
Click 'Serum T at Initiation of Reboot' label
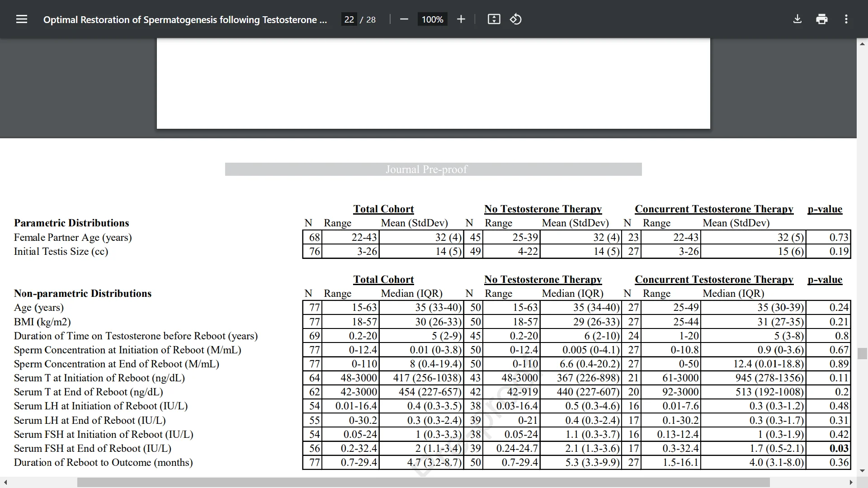[99, 378]
